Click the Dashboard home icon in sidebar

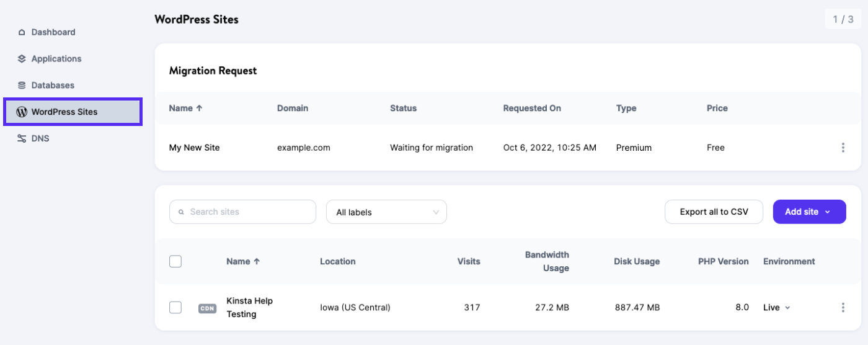pyautogui.click(x=22, y=32)
